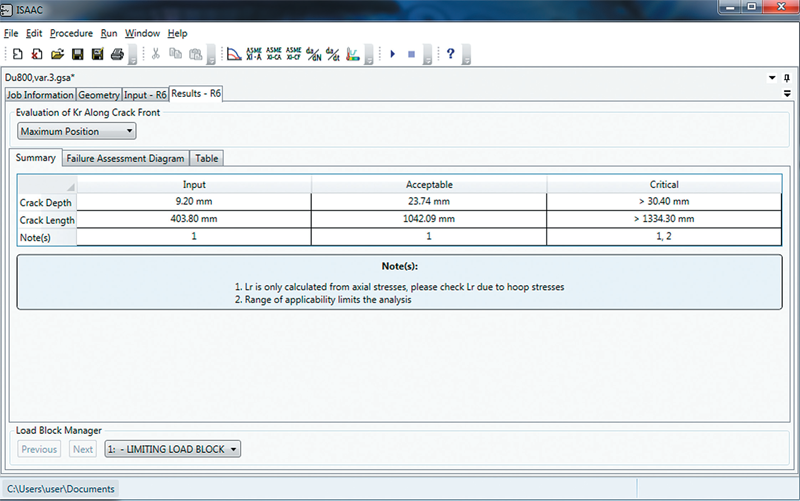
Task: Click the 403.80 mm crack length cell
Action: pyautogui.click(x=194, y=219)
